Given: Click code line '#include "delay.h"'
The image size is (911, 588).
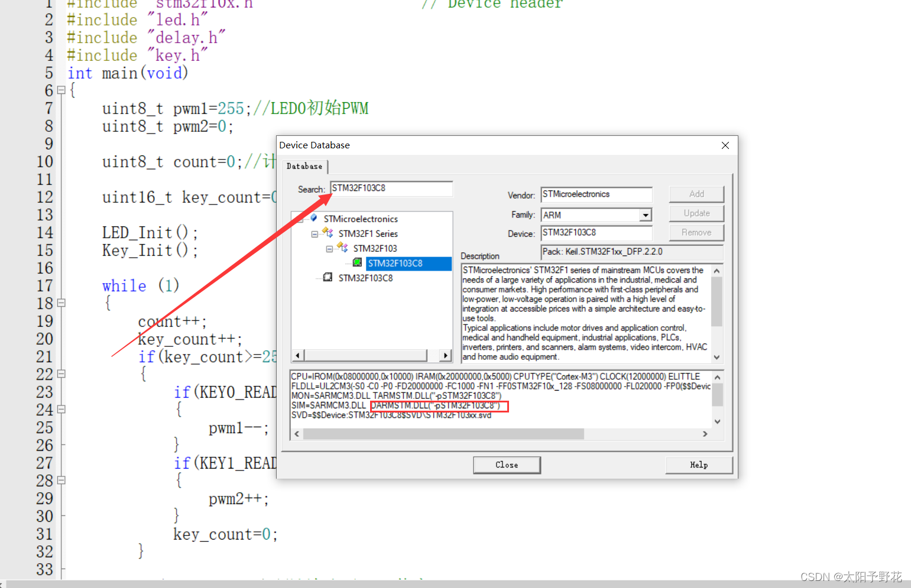Looking at the screenshot, I should (x=146, y=37).
